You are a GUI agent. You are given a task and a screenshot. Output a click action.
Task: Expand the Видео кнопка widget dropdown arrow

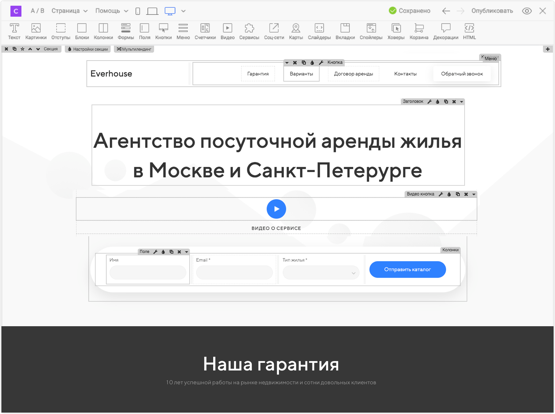tap(474, 194)
